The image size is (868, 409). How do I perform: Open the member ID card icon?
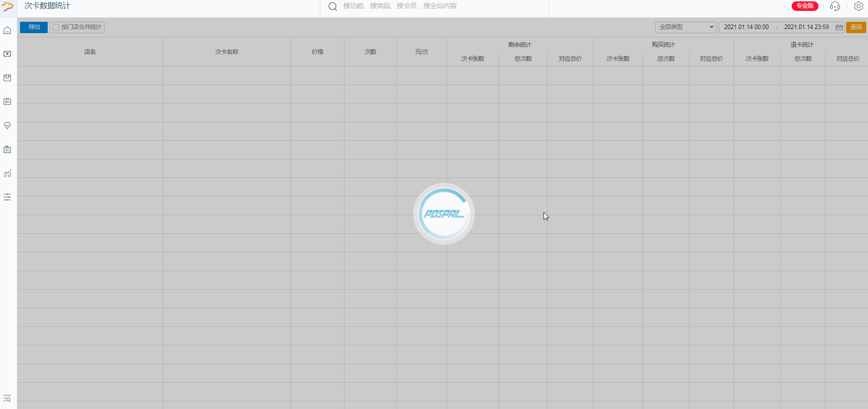pos(7,102)
